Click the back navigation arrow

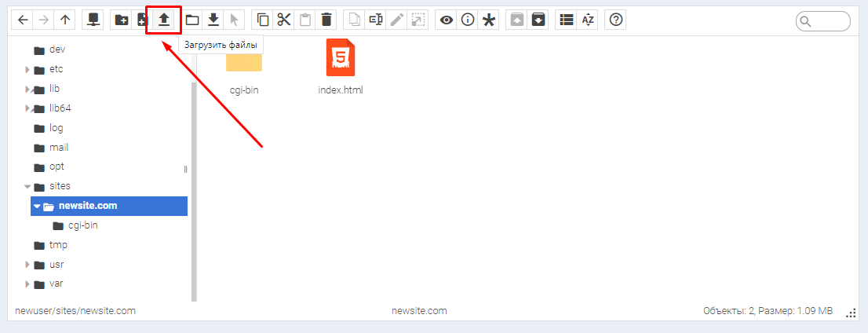pyautogui.click(x=23, y=20)
